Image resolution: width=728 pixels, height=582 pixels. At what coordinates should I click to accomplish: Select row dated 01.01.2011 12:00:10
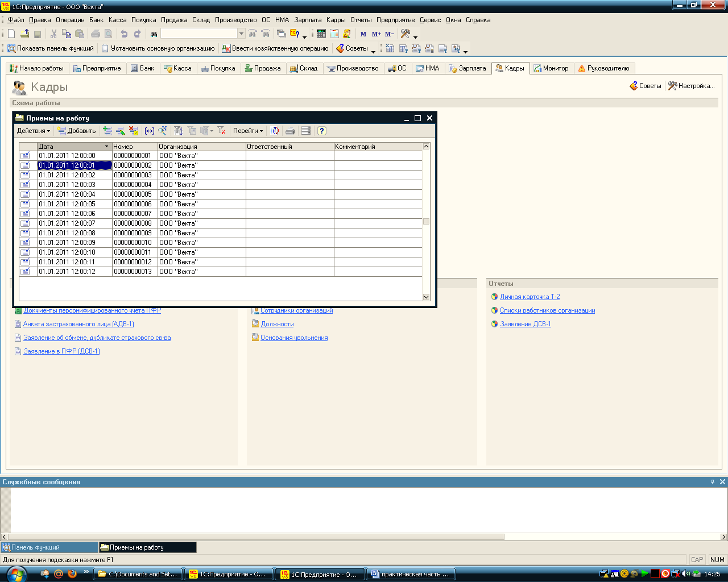[221, 252]
